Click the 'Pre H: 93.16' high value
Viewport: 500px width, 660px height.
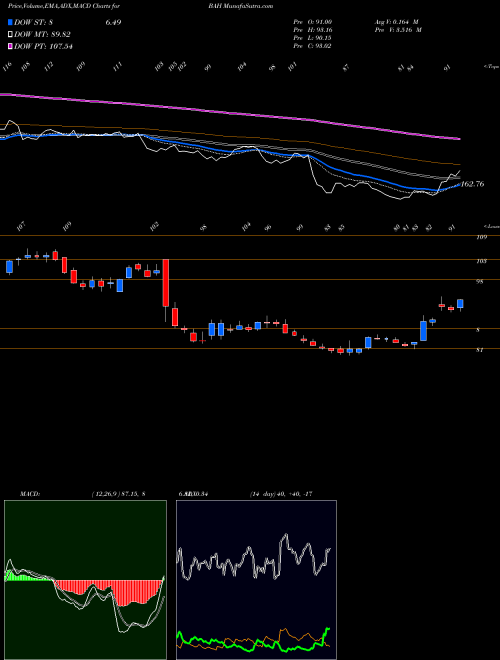click(312, 30)
